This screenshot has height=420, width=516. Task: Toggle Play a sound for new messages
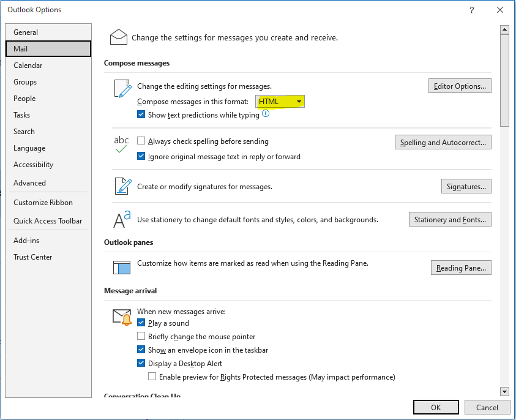pyautogui.click(x=141, y=323)
